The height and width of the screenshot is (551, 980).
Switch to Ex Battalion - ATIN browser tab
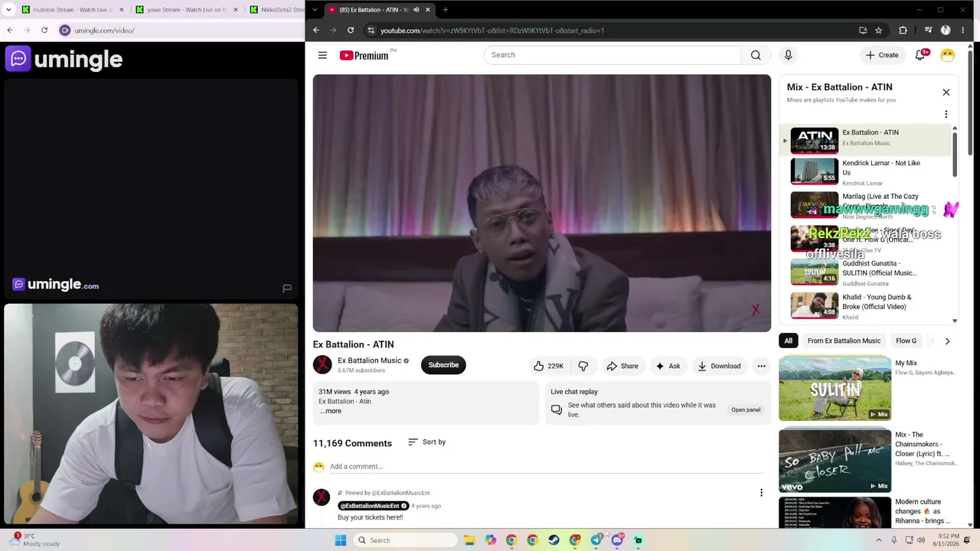pos(379,10)
